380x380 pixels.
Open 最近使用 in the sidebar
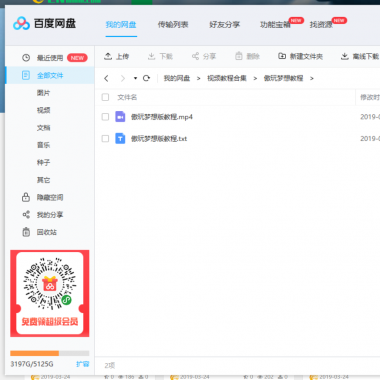[x=50, y=58]
